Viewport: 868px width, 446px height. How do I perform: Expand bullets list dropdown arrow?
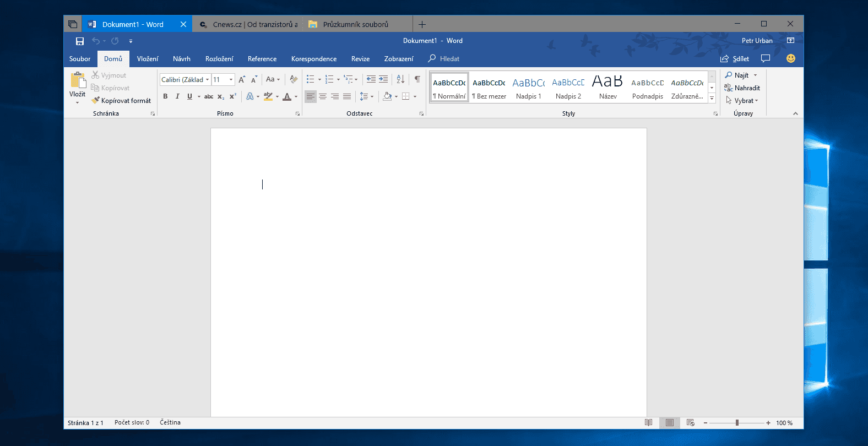click(319, 80)
